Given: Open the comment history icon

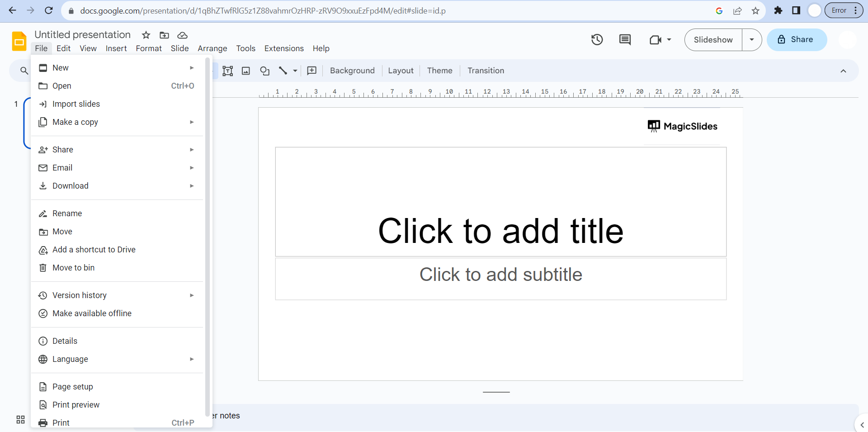Looking at the screenshot, I should tap(625, 40).
